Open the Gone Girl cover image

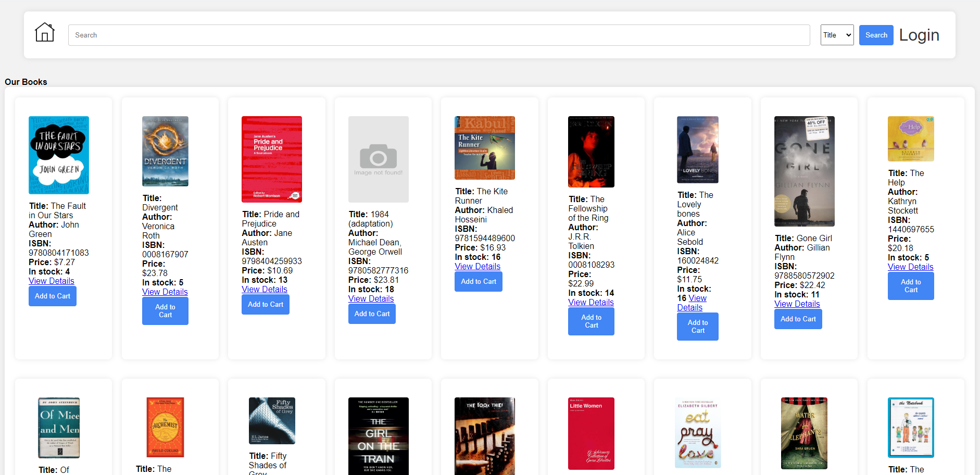(805, 171)
